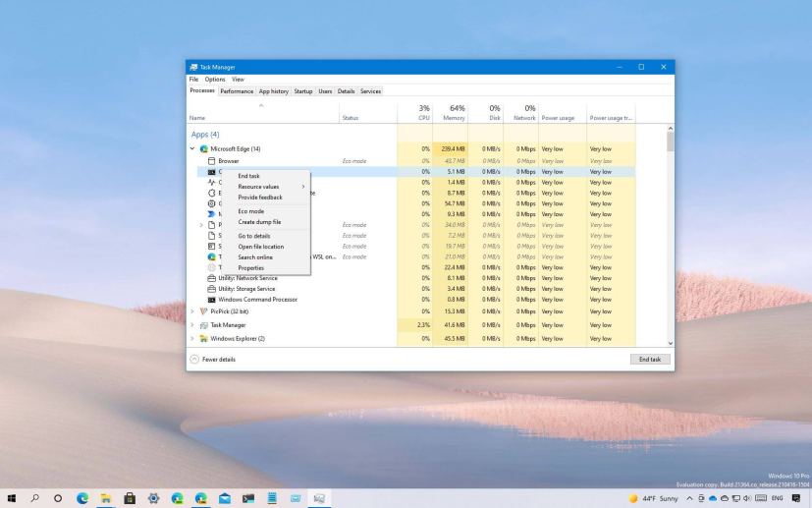Click the muted volume speaker tray icon

coord(746,499)
